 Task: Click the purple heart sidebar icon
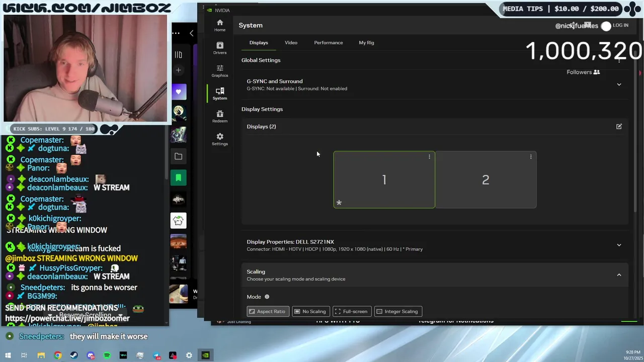(178, 92)
